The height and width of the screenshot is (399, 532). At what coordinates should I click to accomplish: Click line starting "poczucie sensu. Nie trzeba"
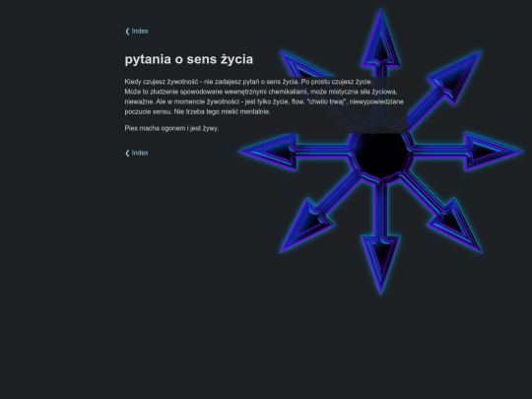197,111
